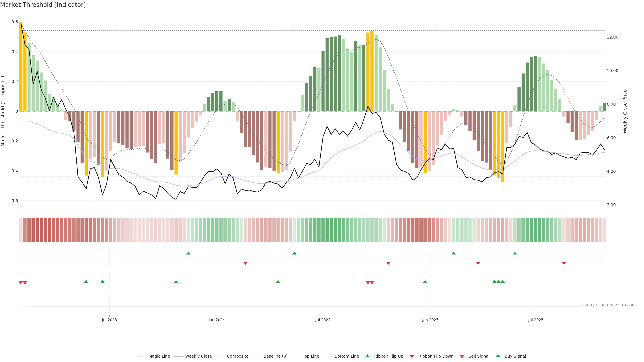Click the Buy Signal legend marker
The image size is (644, 362).
tap(498, 356)
